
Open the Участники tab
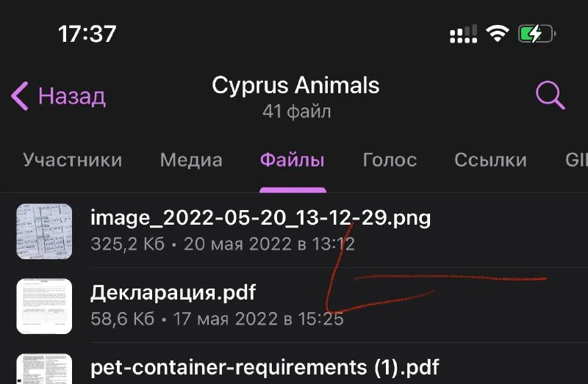click(x=72, y=160)
